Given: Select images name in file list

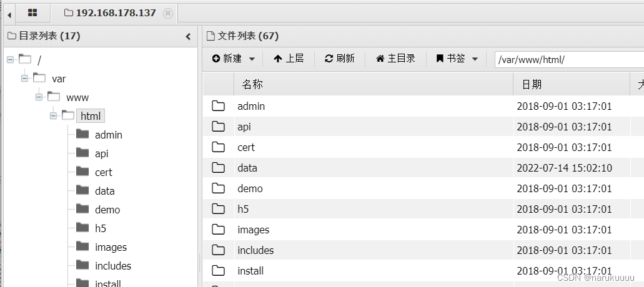Looking at the screenshot, I should [x=254, y=230].
